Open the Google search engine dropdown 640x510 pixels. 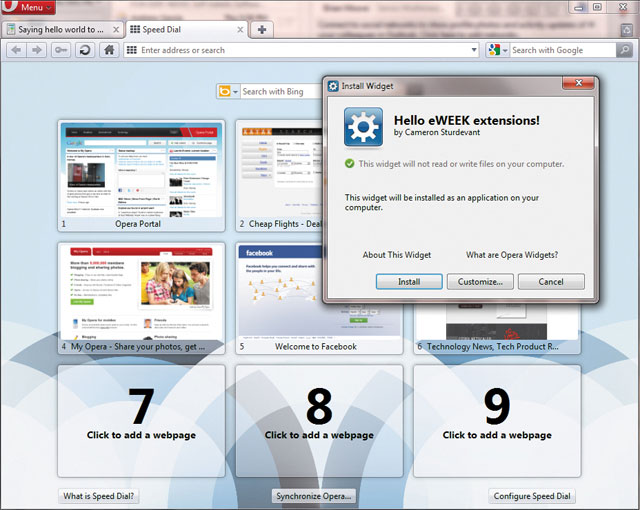point(498,50)
